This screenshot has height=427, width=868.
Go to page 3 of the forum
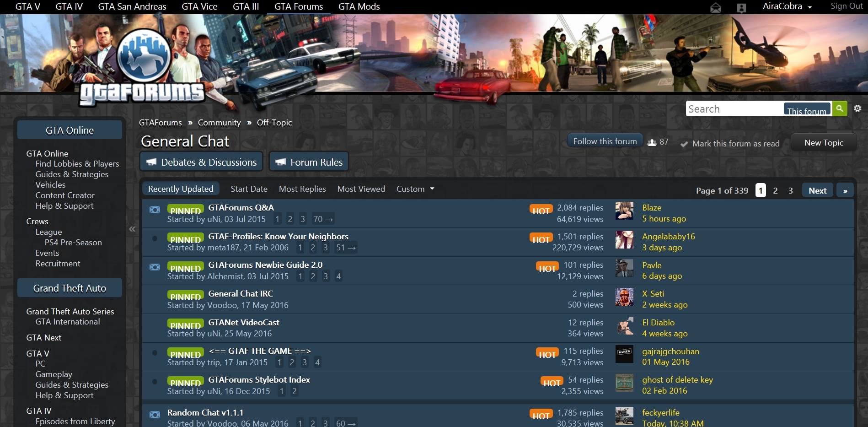[x=790, y=190]
